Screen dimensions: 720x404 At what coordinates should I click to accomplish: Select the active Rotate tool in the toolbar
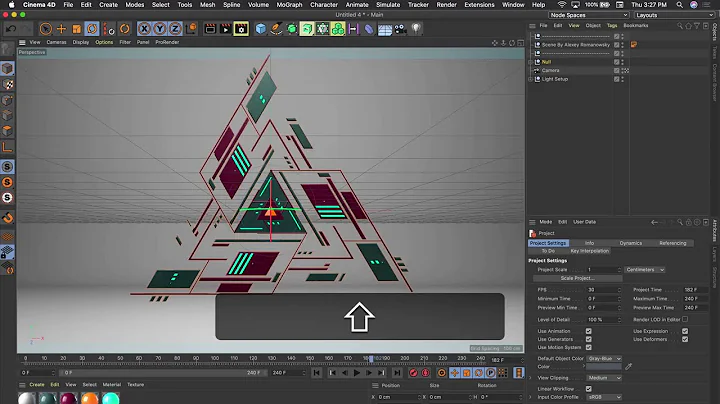(x=92, y=29)
